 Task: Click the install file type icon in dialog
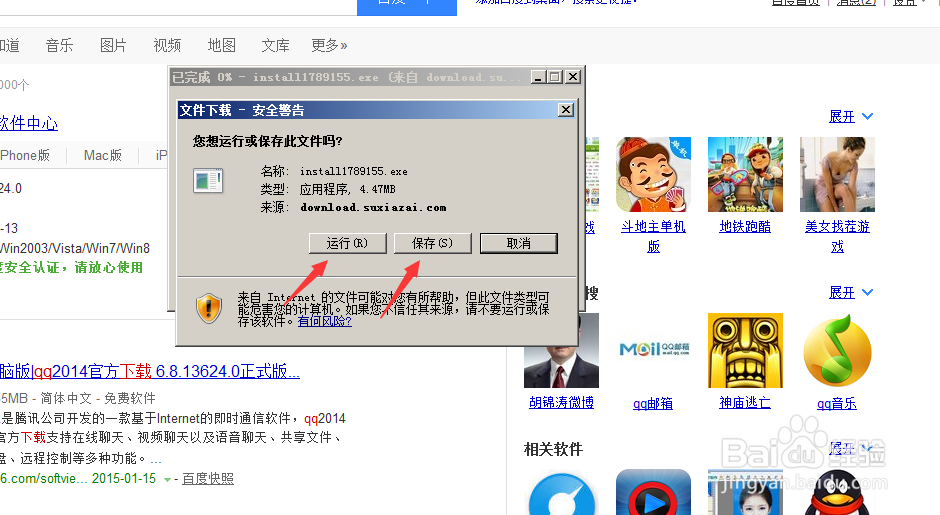[208, 180]
